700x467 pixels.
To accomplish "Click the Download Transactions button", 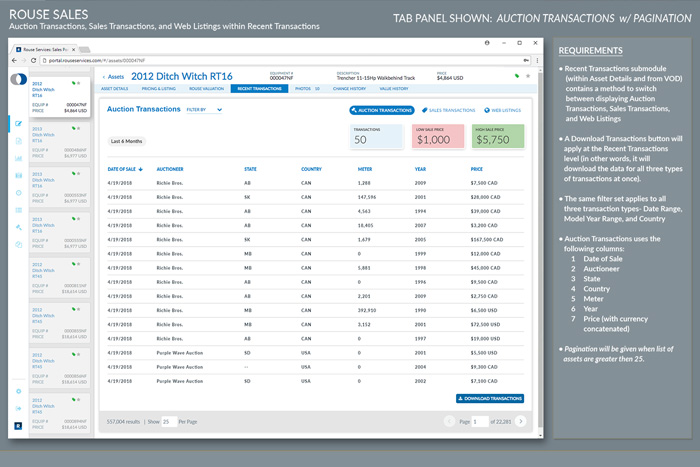I will [490, 398].
